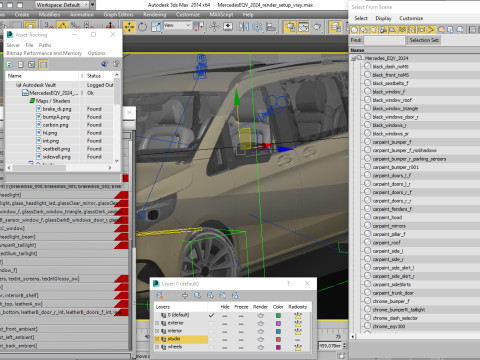
Task: Toggle Display Bone Objects filter in Select From Scene
Action: pyautogui.click(x=431, y=30)
